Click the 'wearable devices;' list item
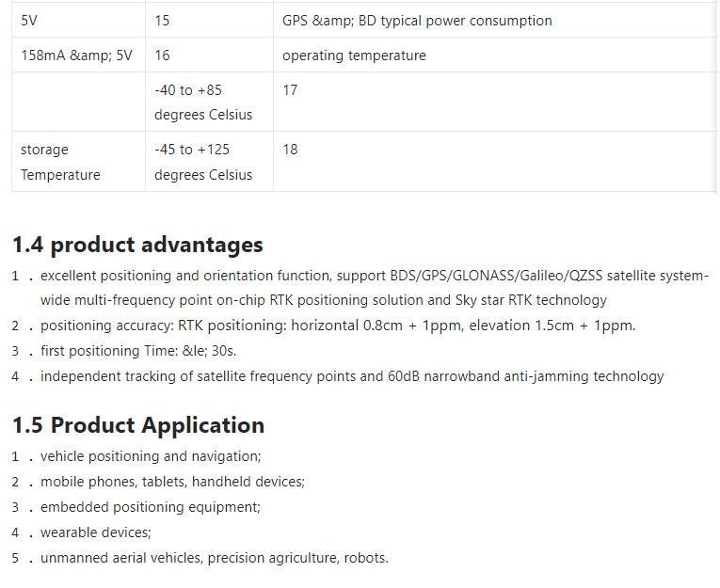Viewport: 720px width, 588px height. click(x=96, y=532)
